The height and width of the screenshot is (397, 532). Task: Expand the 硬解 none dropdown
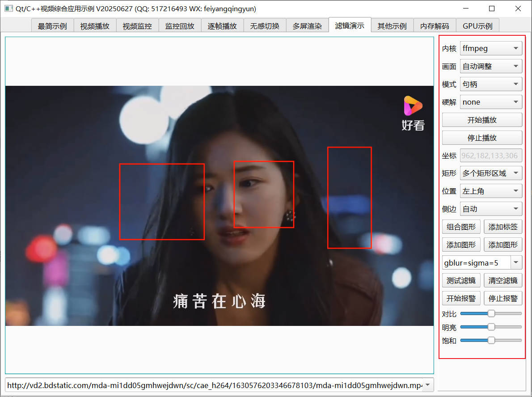[490, 102]
